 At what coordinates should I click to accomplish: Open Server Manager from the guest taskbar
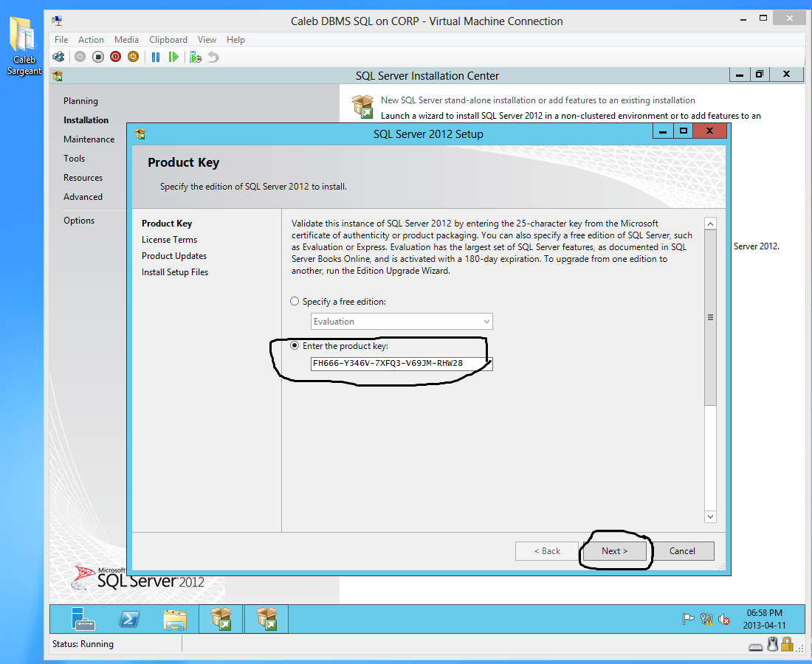pos(83,618)
